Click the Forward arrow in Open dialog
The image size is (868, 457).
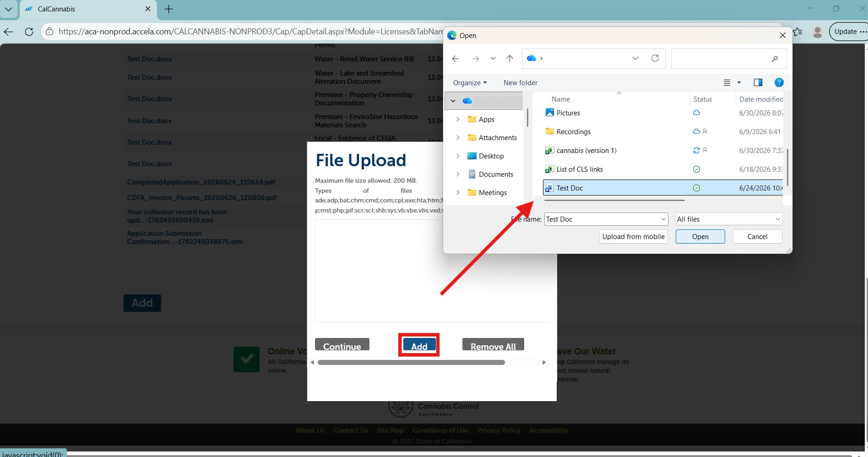tap(476, 59)
